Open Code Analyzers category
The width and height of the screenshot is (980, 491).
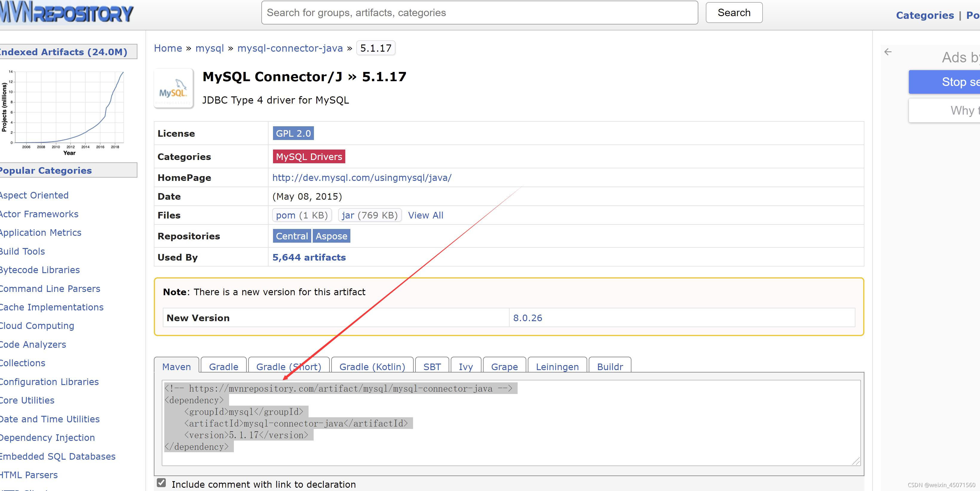pos(33,344)
